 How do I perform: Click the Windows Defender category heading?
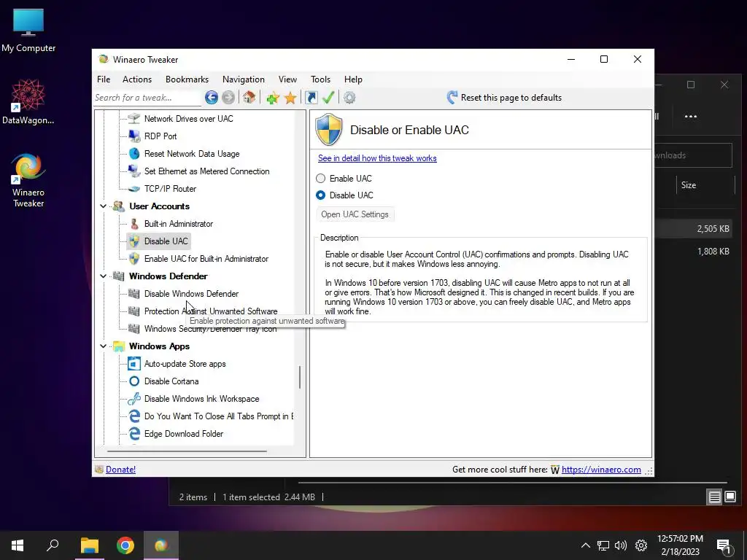tap(169, 276)
